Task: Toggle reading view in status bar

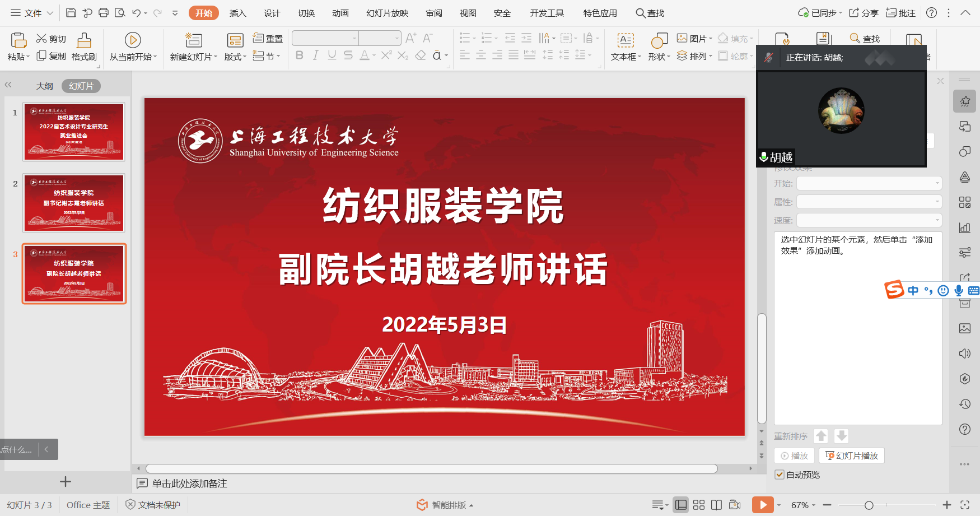Action: (x=716, y=505)
